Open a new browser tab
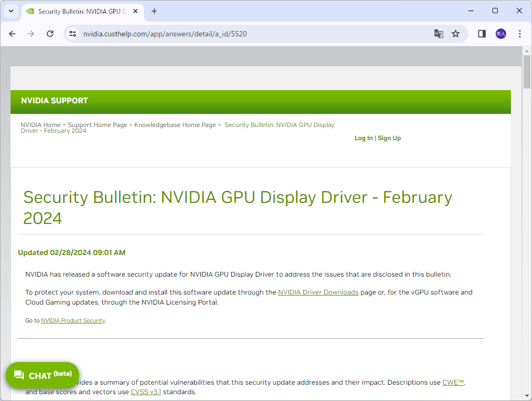 tap(154, 11)
